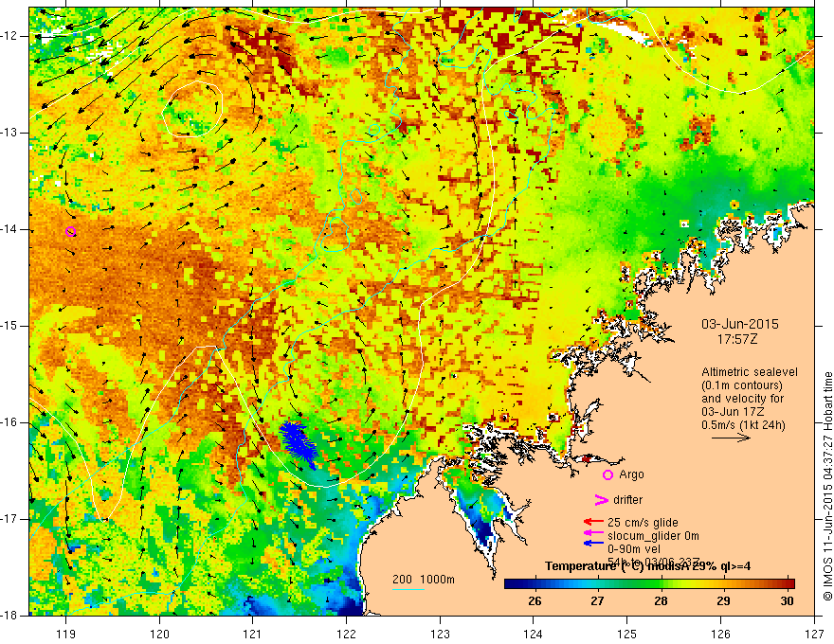Click the colorbar value 26
This screenshot has height=644, width=834.
pyautogui.click(x=535, y=601)
